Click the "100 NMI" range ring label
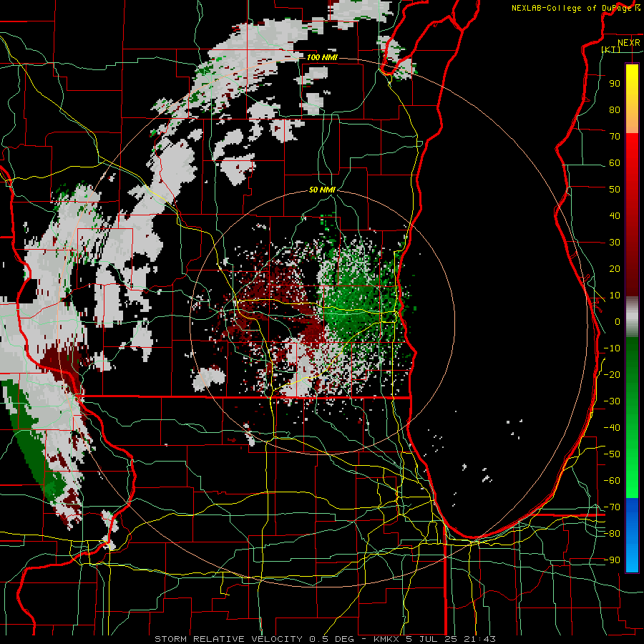 point(322,57)
